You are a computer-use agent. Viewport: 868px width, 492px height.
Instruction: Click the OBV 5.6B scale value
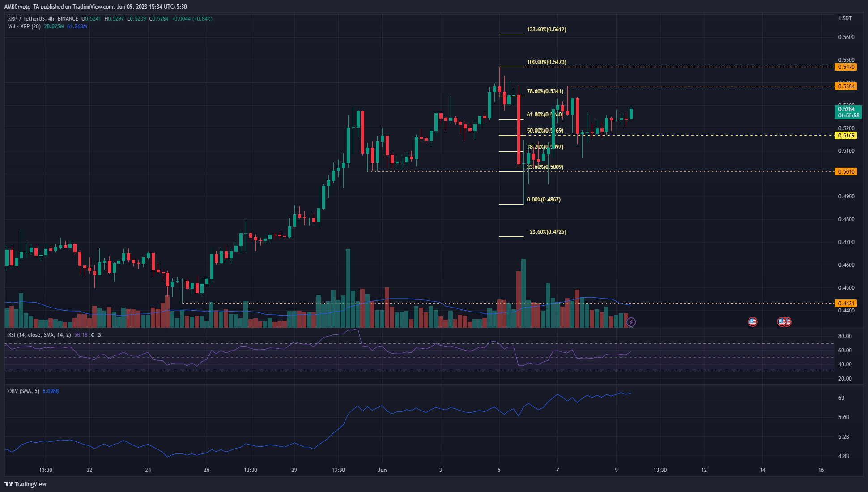(x=843, y=417)
